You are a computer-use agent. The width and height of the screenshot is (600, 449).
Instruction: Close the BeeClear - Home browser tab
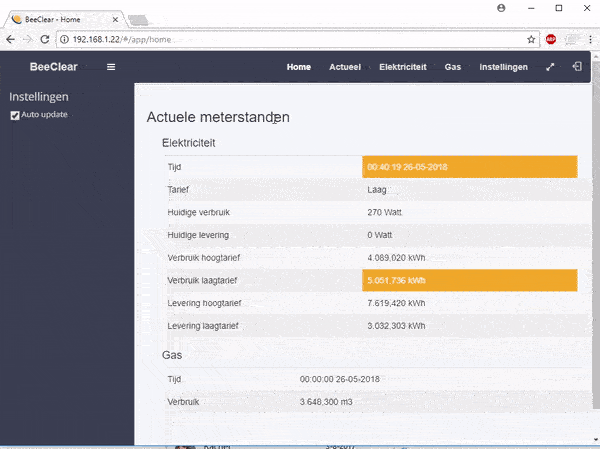click(118, 19)
